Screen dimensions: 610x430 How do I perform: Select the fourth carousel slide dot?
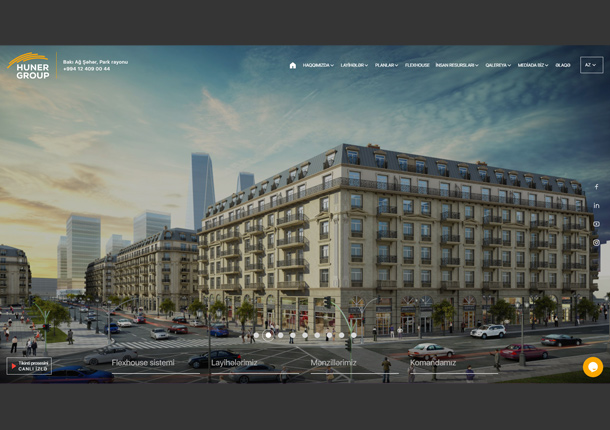[292, 335]
